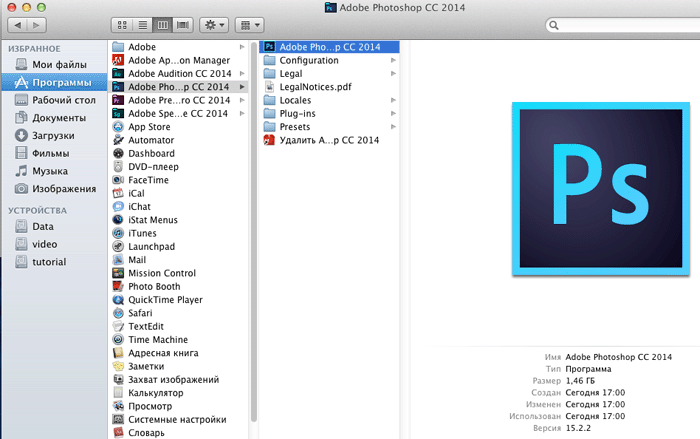
Task: Select Adobe Pre...ro CC 2014 folder
Action: (x=179, y=100)
